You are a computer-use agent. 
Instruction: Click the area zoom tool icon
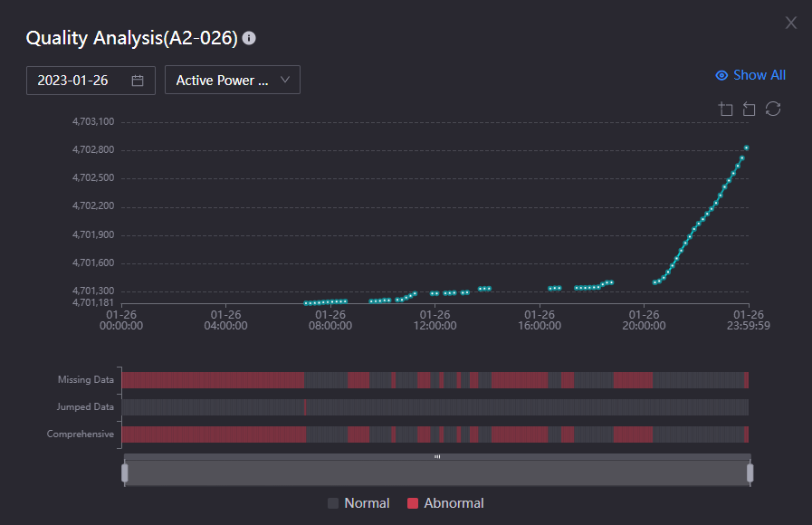(726, 110)
